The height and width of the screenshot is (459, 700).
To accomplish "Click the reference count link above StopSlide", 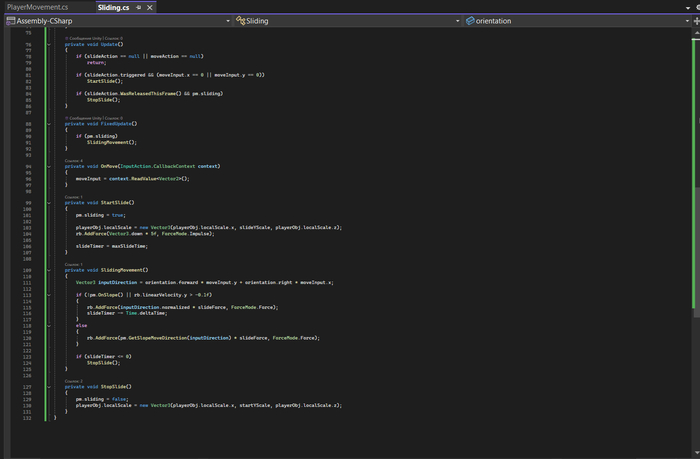I will click(x=74, y=381).
